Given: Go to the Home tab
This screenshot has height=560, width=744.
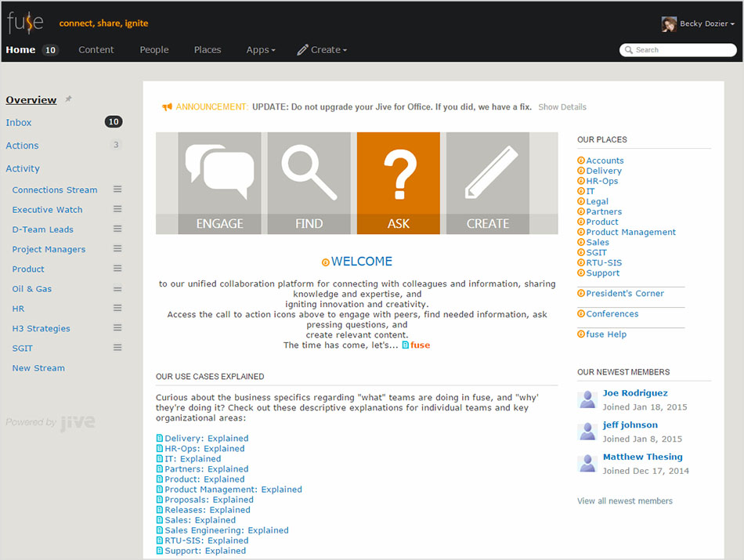Looking at the screenshot, I should [x=20, y=50].
